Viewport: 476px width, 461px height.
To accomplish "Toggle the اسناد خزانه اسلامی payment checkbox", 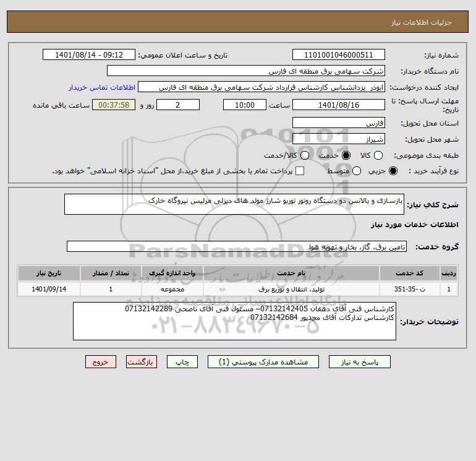I will point(300,171).
